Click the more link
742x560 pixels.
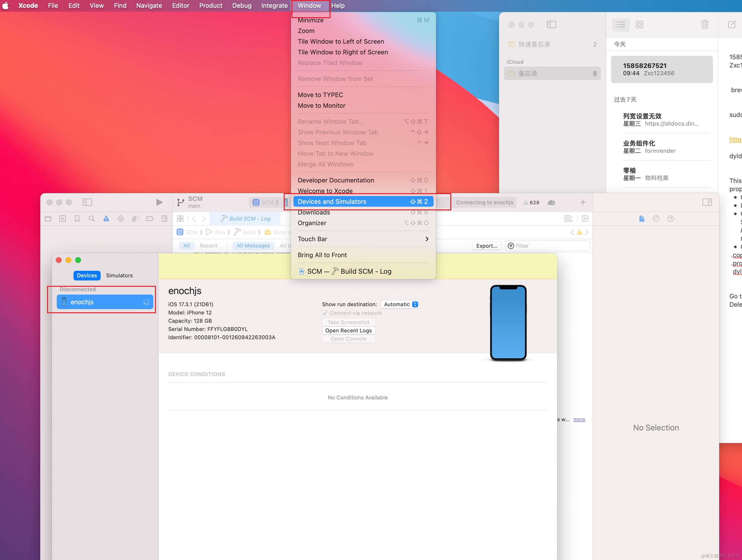coord(579,419)
